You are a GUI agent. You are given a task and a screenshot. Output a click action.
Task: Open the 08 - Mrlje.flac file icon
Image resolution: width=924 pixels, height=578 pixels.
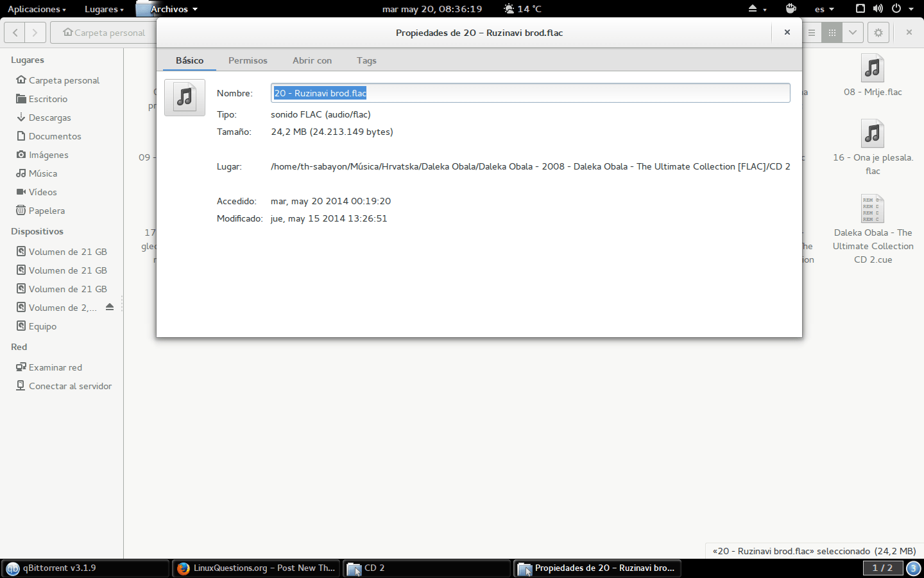(x=872, y=69)
